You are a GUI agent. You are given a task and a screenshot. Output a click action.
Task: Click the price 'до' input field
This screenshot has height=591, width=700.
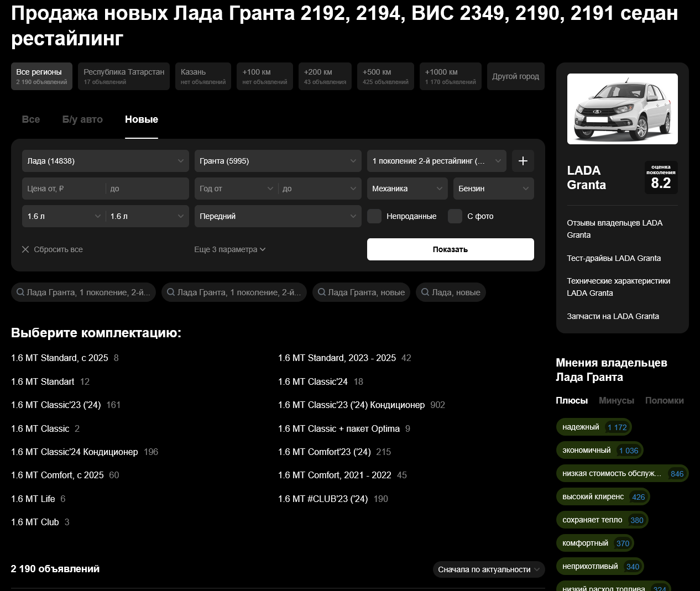pyautogui.click(x=148, y=189)
